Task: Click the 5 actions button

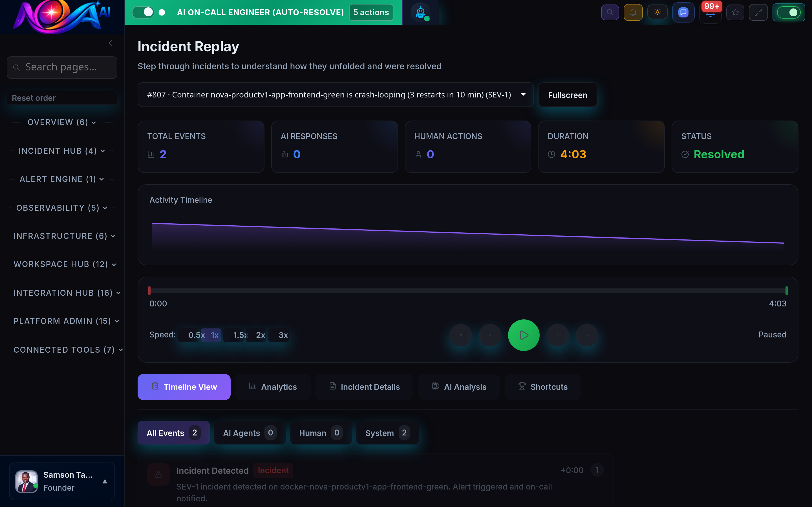Action: pyautogui.click(x=370, y=12)
